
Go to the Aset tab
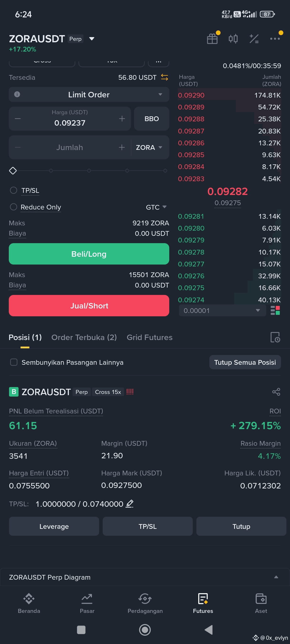pos(261,603)
